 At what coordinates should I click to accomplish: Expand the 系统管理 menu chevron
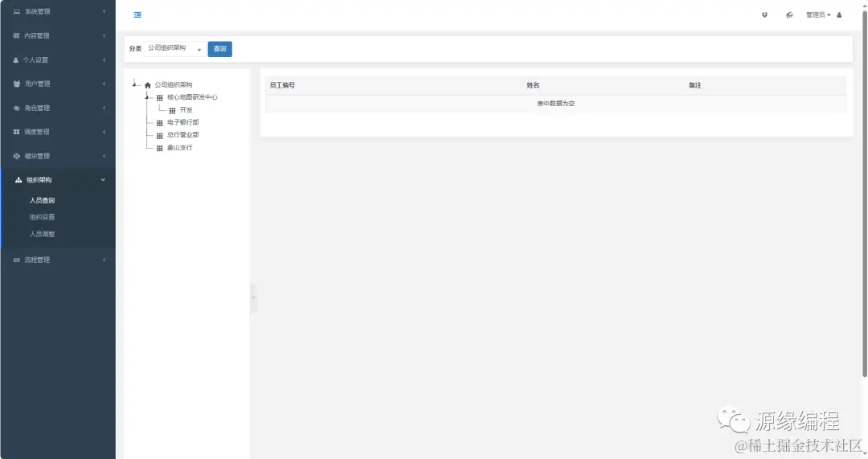click(104, 11)
